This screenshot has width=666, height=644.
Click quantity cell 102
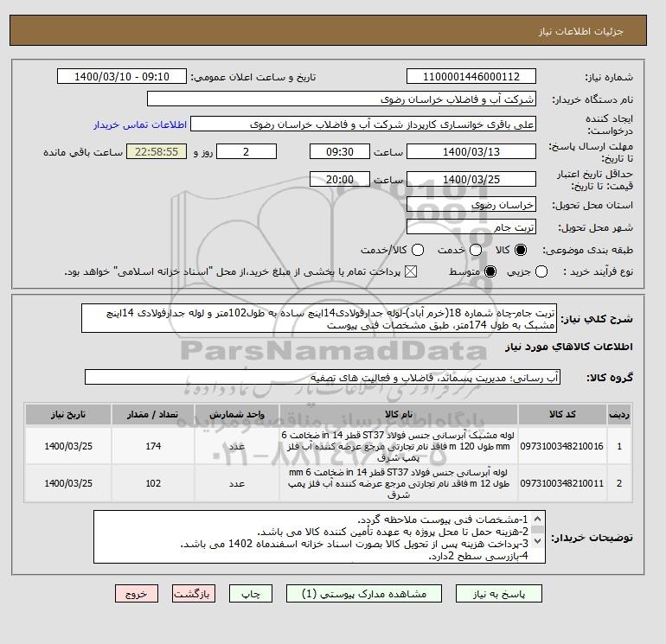153,483
